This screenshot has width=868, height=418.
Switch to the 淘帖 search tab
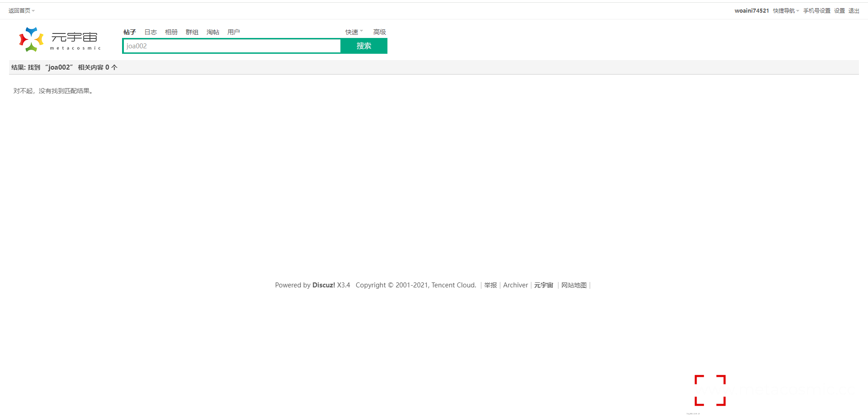pos(213,32)
